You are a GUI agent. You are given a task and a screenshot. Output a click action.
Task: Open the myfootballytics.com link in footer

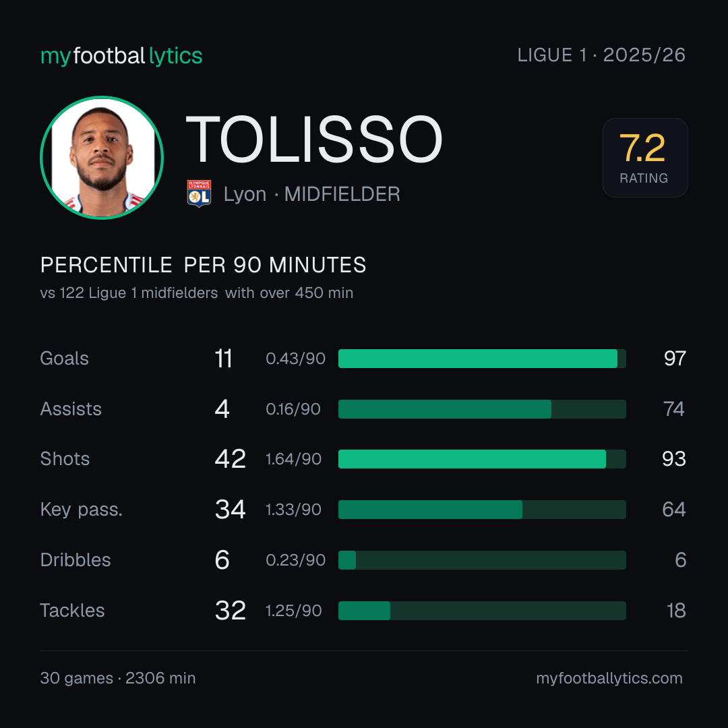(609, 678)
